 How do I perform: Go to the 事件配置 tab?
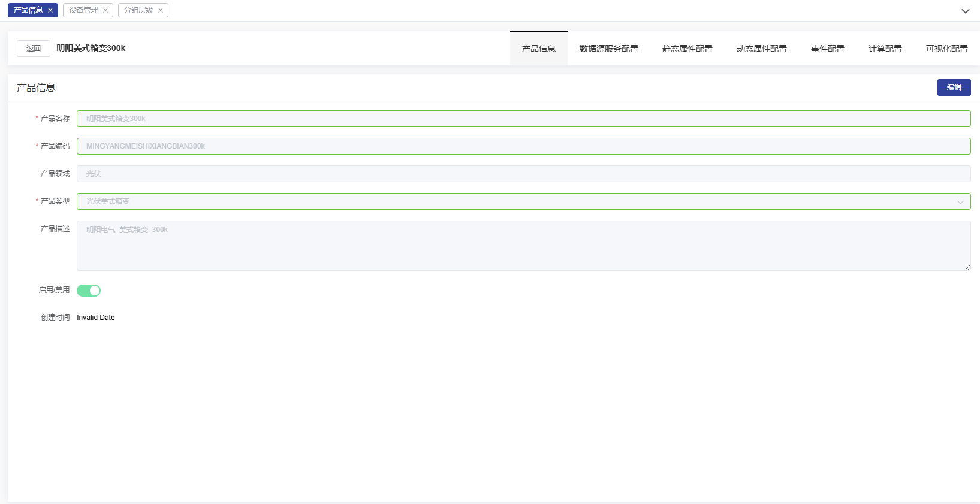pos(827,49)
